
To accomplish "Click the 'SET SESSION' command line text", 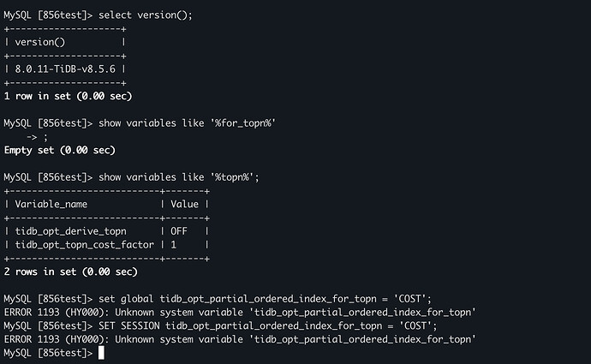I will coord(267,325).
